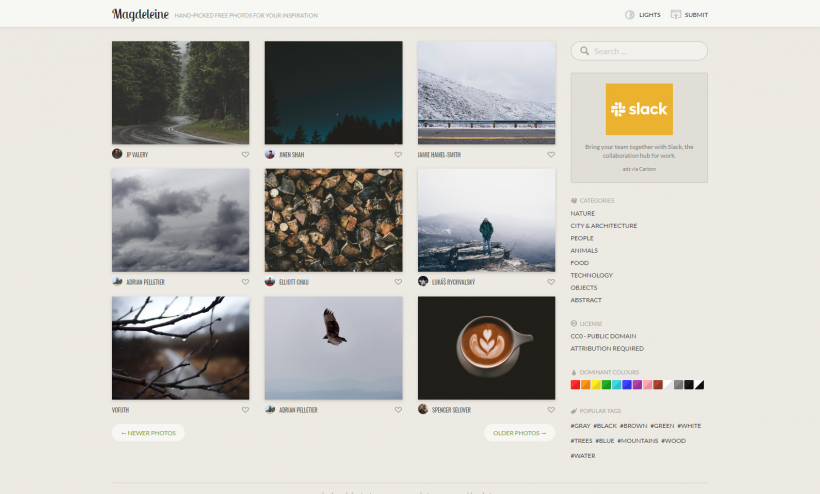The height and width of the screenshot is (494, 820).
Task: Open the #WOOD tag
Action: [674, 441]
